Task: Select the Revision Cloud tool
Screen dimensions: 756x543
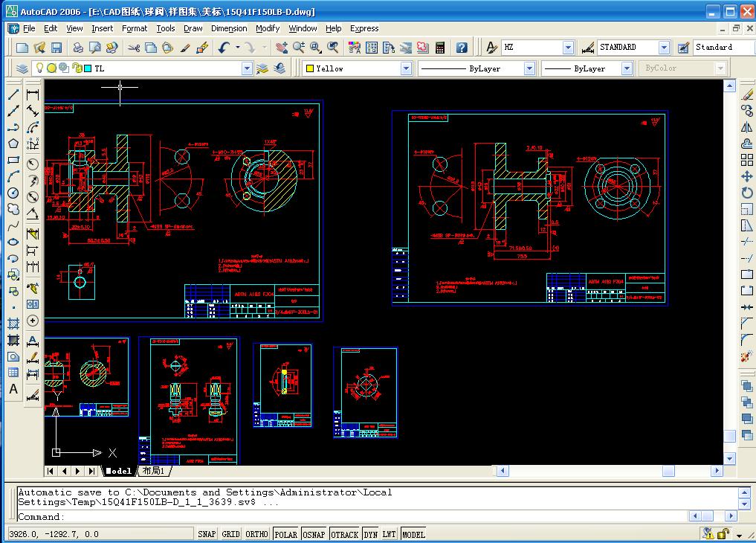Action: 13,209
